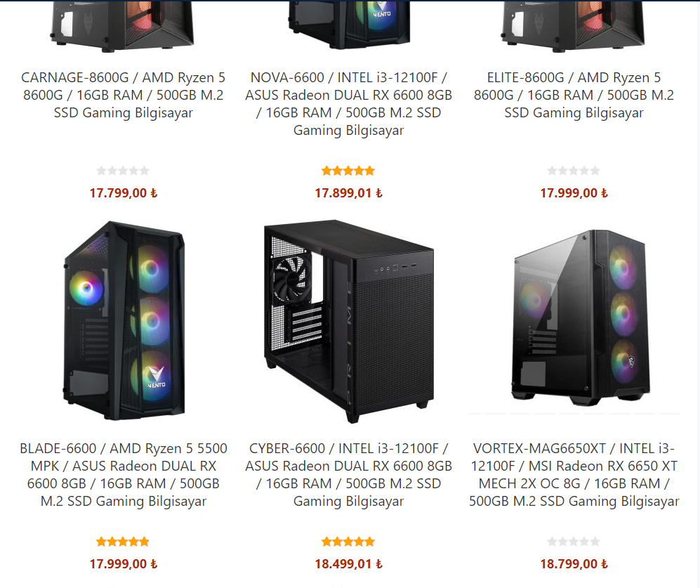Click the empty star rating under CARNAGE-8600G
This screenshot has height=588, width=700.
pos(123,171)
